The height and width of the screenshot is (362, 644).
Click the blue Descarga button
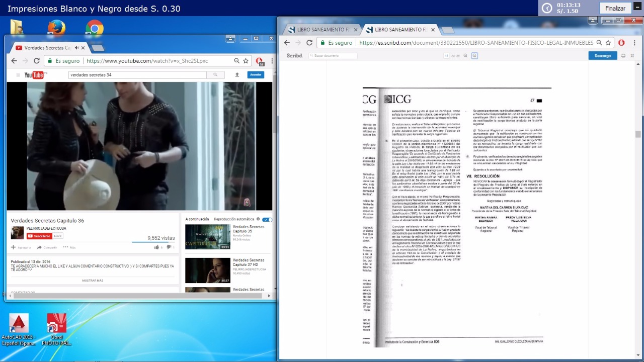click(x=602, y=56)
